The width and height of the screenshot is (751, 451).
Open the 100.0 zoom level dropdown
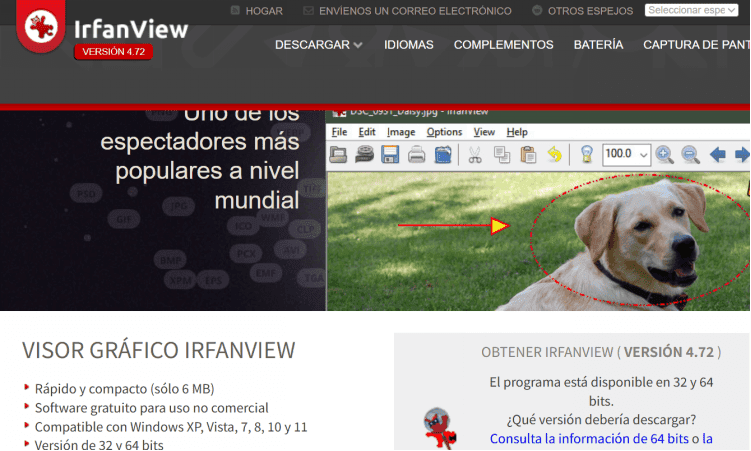pos(626,155)
